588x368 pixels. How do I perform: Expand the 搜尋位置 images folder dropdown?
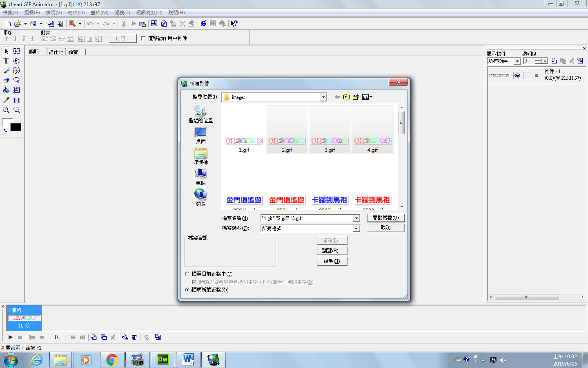pyautogui.click(x=323, y=97)
